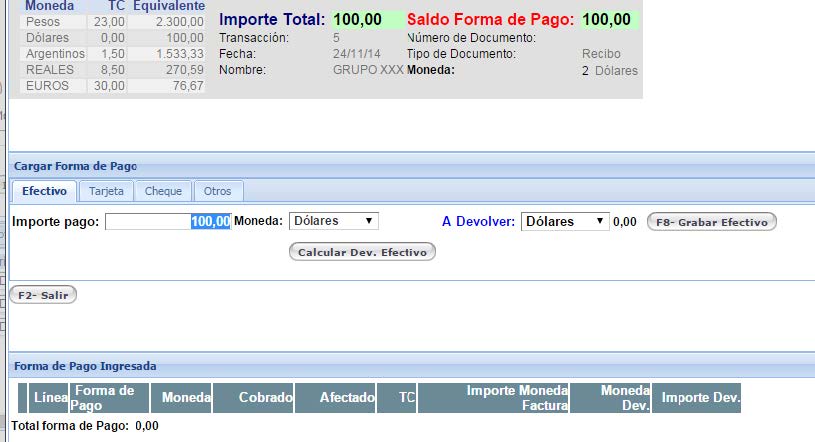Click the Cobrado column header
The width and height of the screenshot is (815, 442).
click(x=254, y=398)
